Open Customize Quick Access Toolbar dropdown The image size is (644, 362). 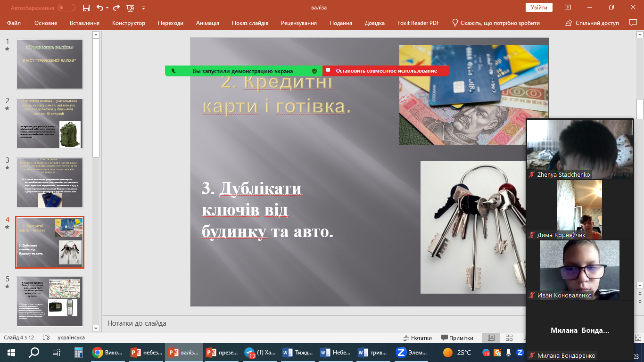[x=143, y=8]
